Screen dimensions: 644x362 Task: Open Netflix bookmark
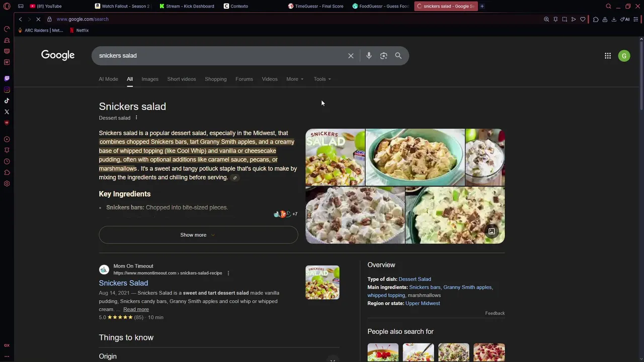pyautogui.click(x=79, y=30)
